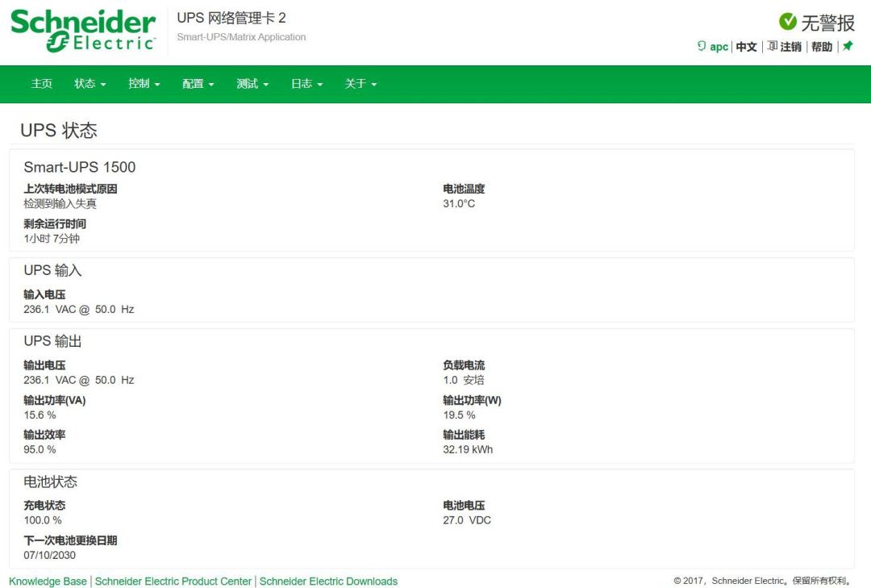Viewport: 871px width, 588px height.
Task: Click the 电池电压 label
Action: (x=464, y=505)
